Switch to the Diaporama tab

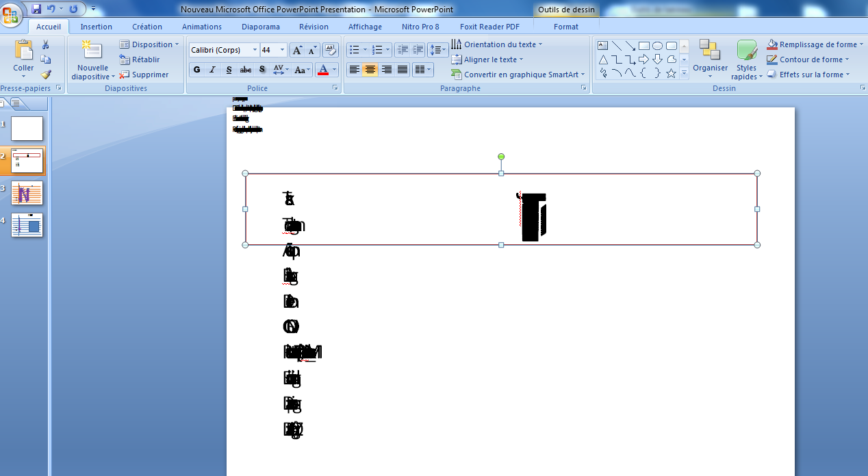pos(261,27)
